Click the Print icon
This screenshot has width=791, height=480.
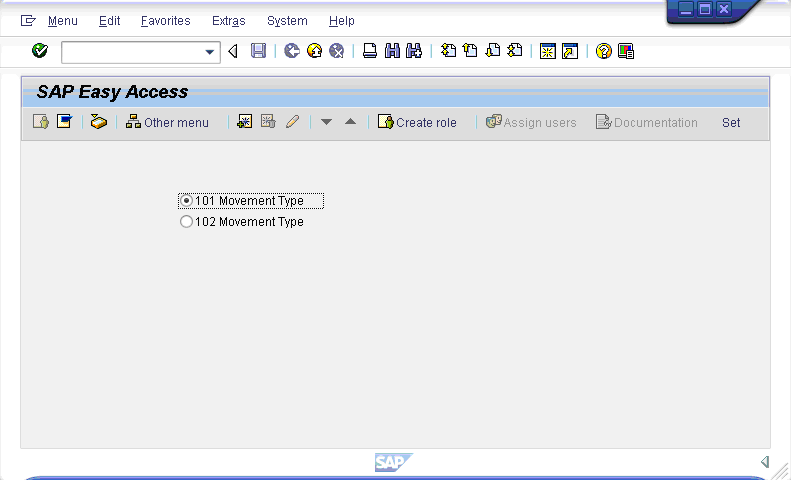click(370, 51)
